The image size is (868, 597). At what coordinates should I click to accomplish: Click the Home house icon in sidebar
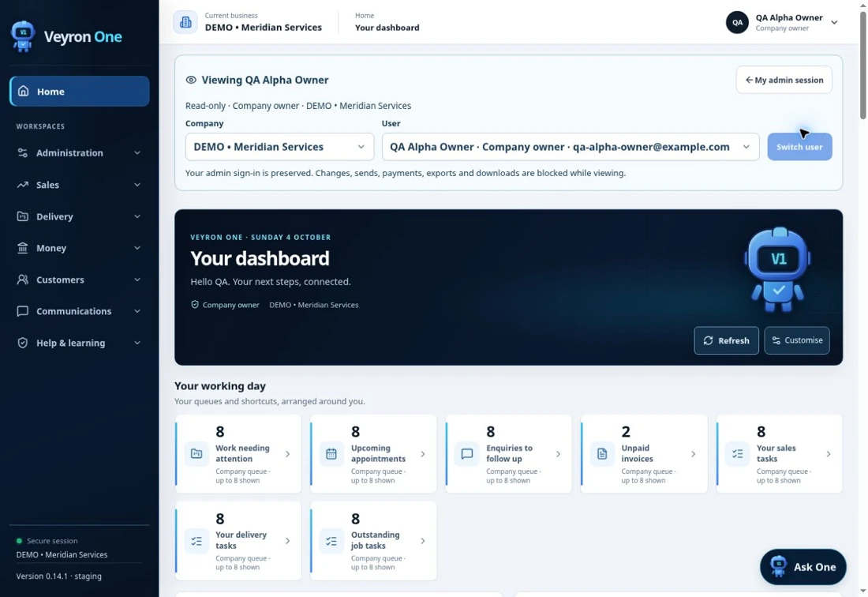(23, 91)
